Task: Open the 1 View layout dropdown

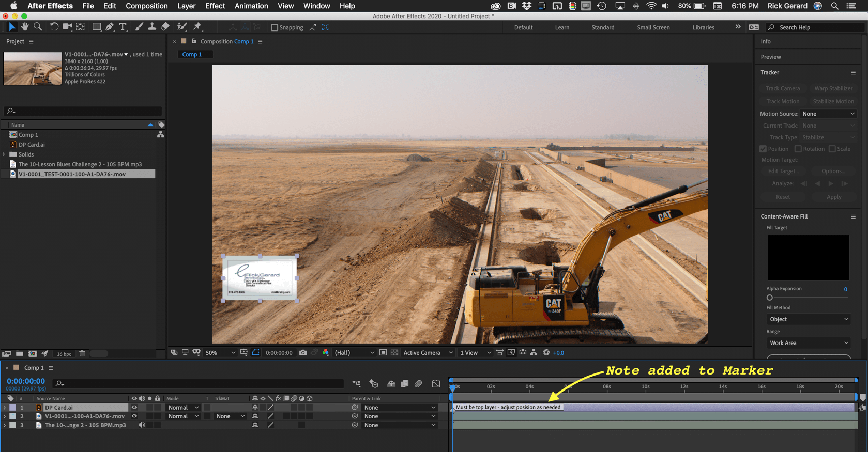Action: click(475, 353)
